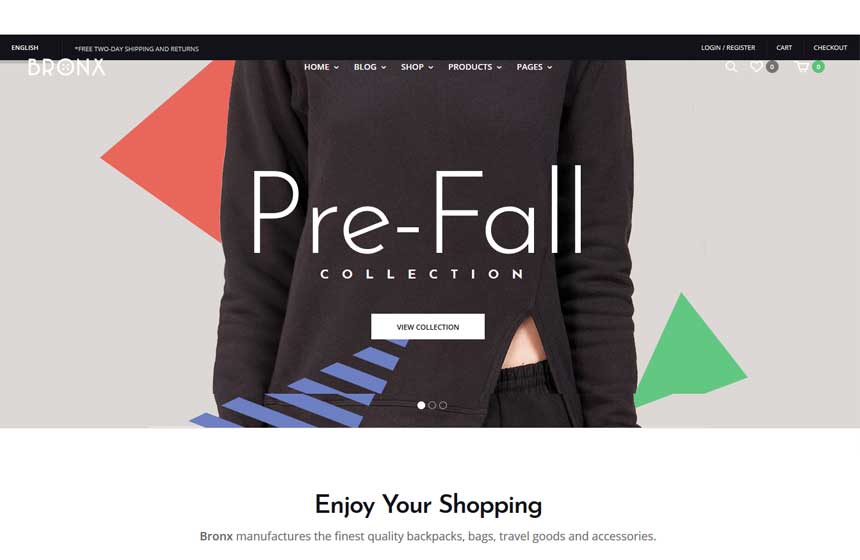Click the grey wishlist count badge

772,67
